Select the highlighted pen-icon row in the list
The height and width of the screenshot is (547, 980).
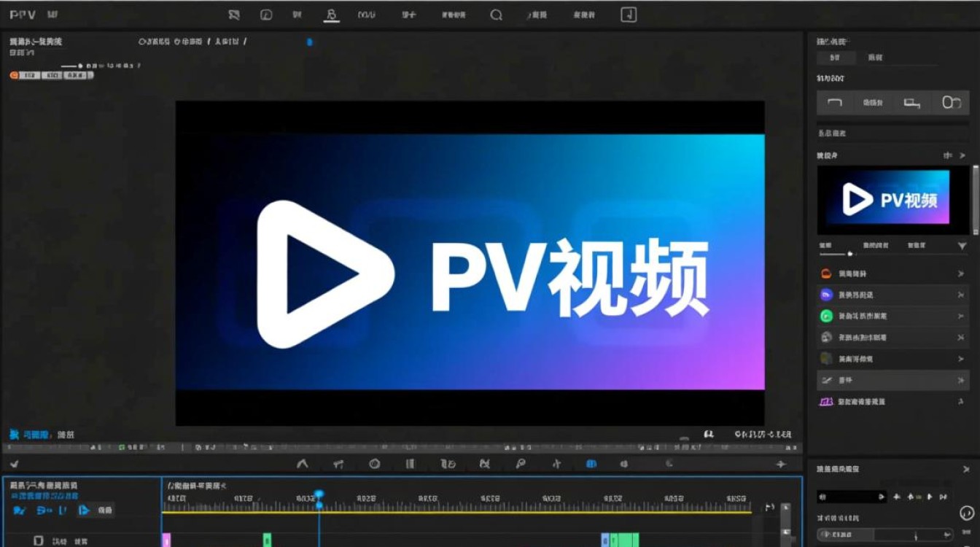tap(893, 380)
